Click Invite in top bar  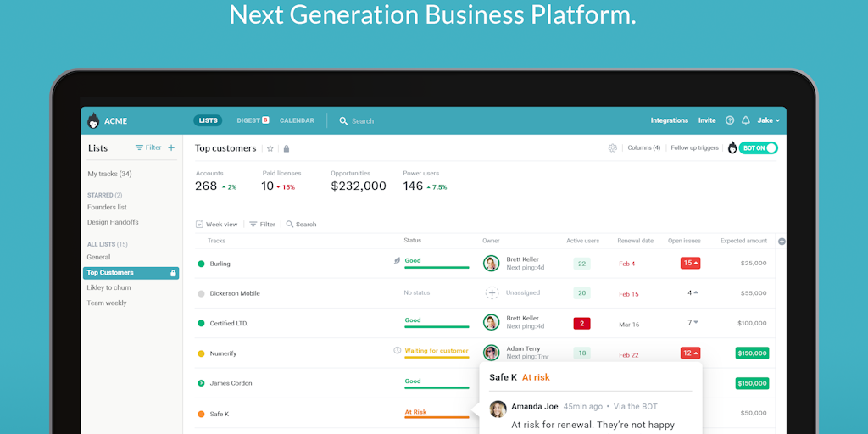707,120
